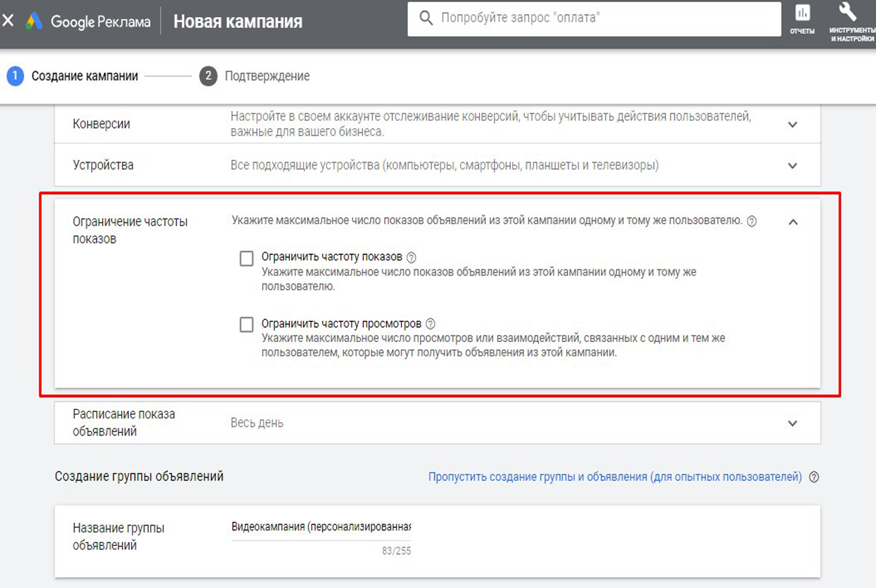876x588 pixels.
Task: Expand the Конверсии section
Action: tap(792, 125)
